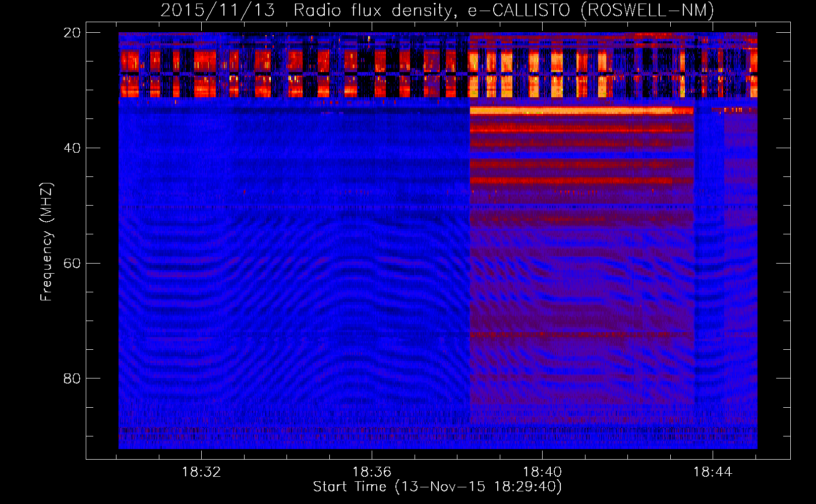Viewport: 816px width, 504px height.
Task: Click the time tick label '18:32'
Action: point(201,472)
